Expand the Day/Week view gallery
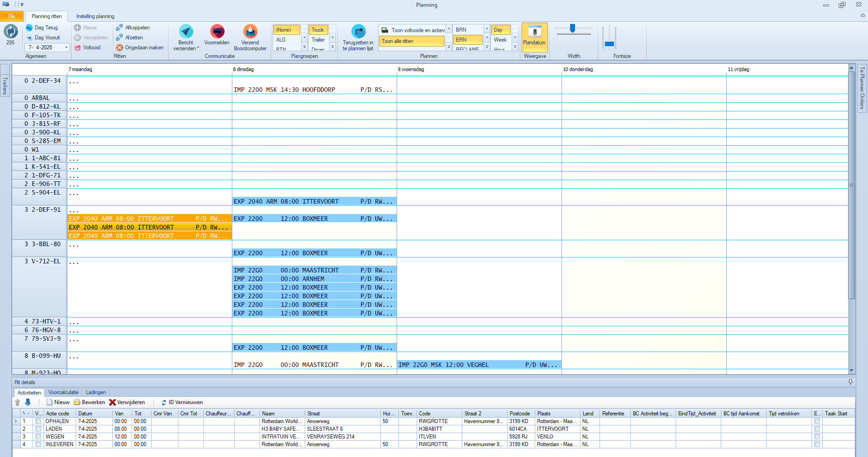 coord(515,47)
